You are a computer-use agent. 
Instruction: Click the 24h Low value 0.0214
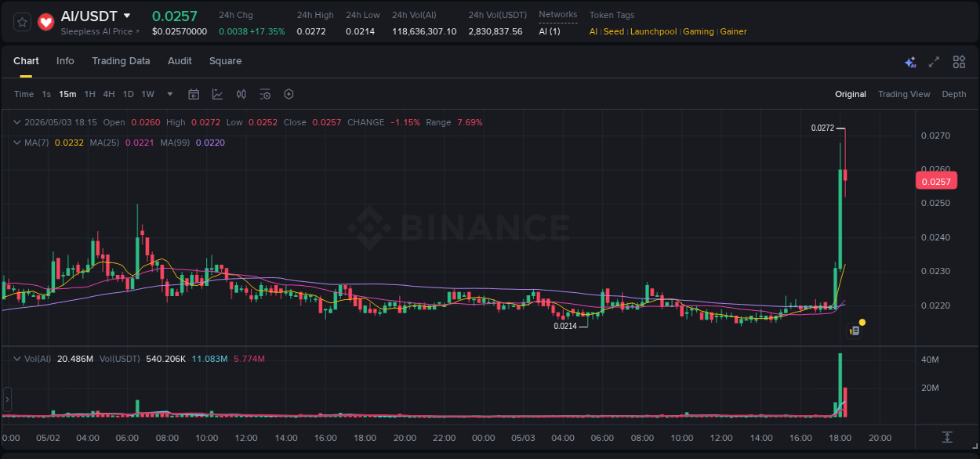pos(361,31)
